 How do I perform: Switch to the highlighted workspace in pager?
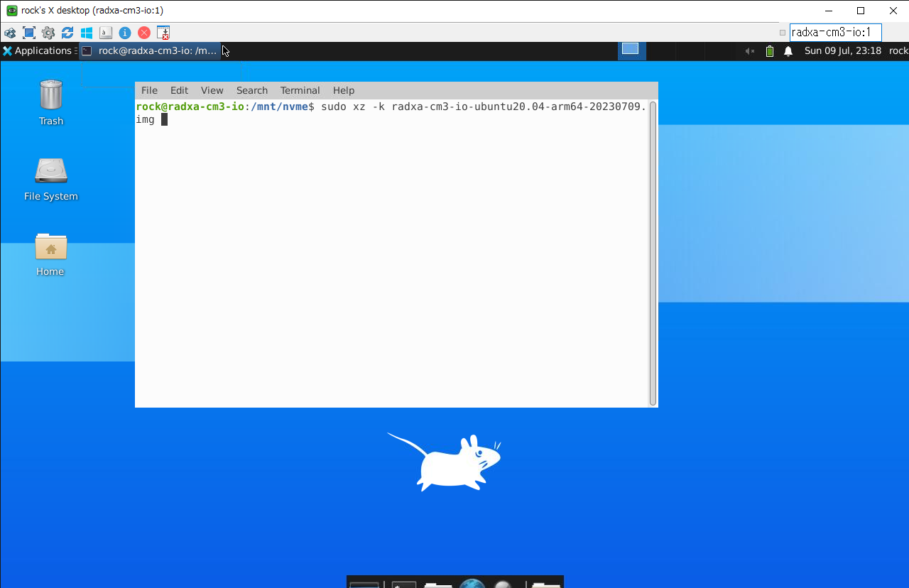pos(631,50)
